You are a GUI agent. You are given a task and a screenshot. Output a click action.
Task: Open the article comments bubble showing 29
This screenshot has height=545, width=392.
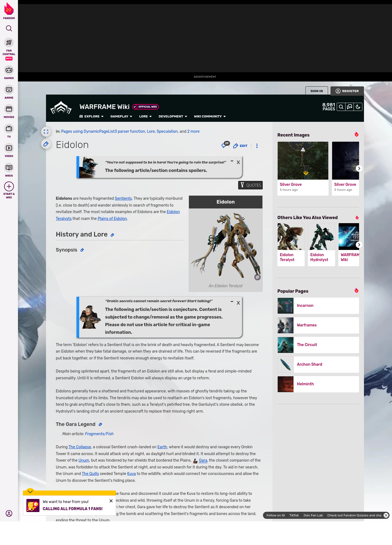[225, 145]
